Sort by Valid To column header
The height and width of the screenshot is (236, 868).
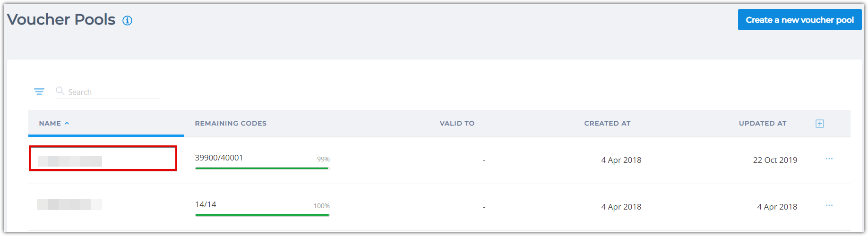pos(457,123)
